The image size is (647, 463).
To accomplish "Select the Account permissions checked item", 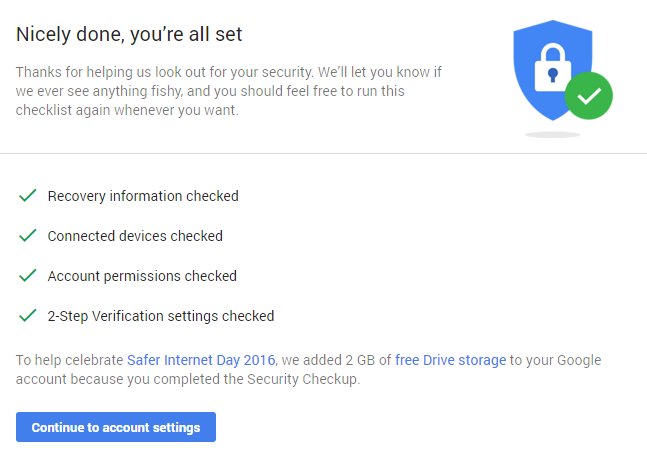I will pyautogui.click(x=142, y=276).
